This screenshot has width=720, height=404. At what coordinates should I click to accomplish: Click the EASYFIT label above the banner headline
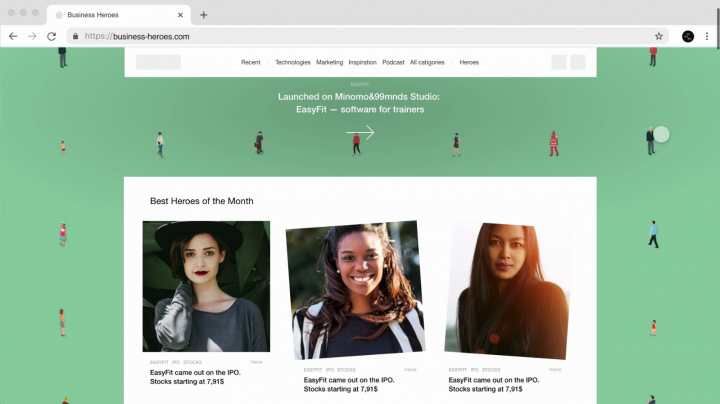click(x=360, y=84)
